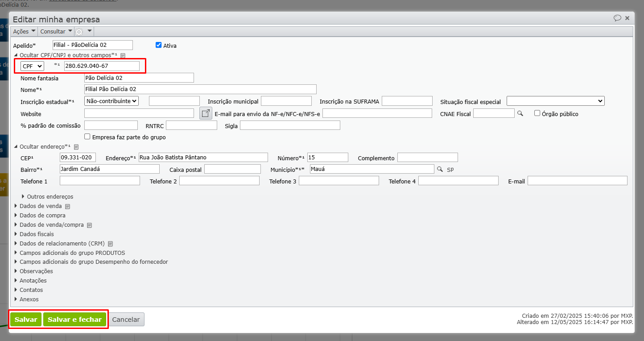This screenshot has width=644, height=341.
Task: Click note icon beside Dados de venda
Action: pyautogui.click(x=68, y=207)
